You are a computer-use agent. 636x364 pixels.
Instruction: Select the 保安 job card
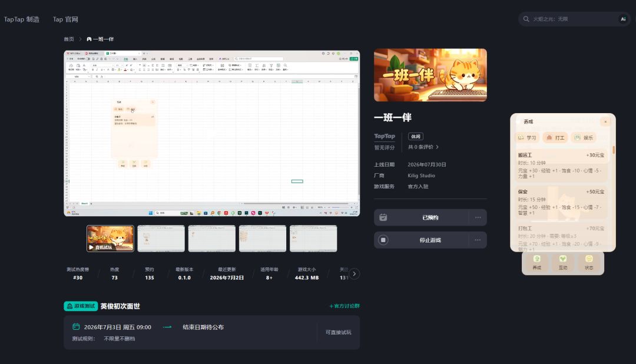[x=561, y=202]
